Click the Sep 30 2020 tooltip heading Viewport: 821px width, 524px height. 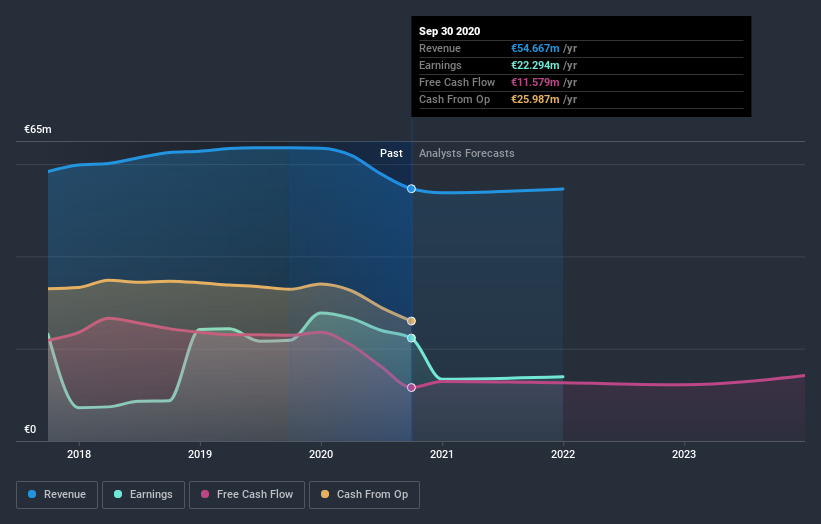[x=449, y=31]
